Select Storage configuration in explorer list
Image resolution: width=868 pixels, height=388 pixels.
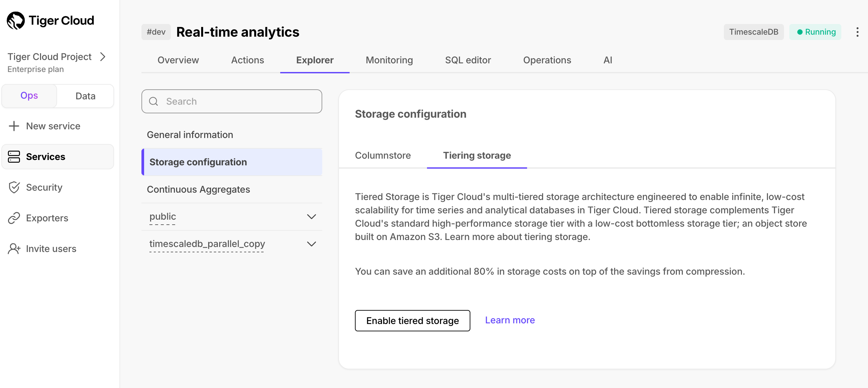click(x=232, y=162)
